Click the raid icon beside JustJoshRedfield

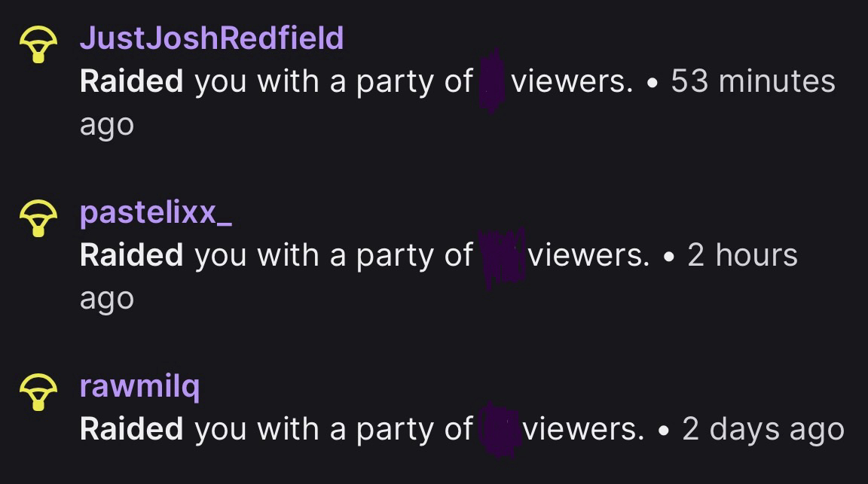(x=38, y=44)
